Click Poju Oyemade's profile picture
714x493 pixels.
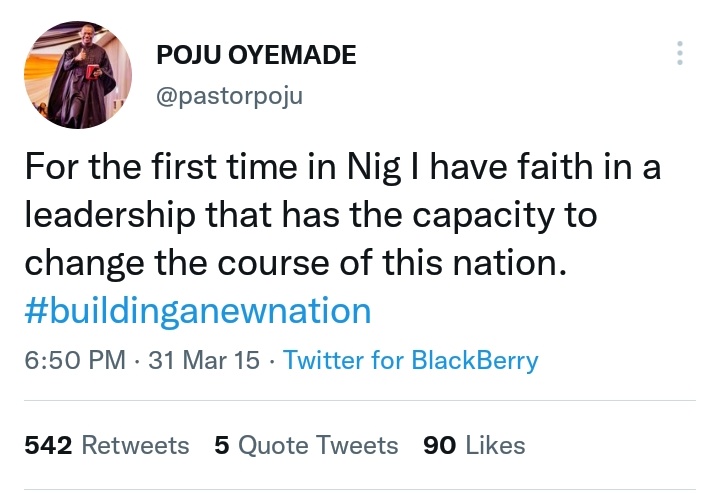[x=77, y=74]
